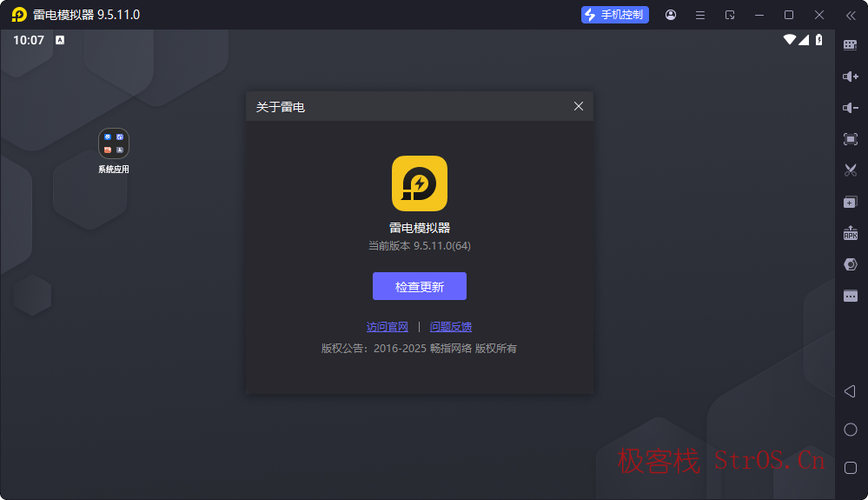The height and width of the screenshot is (500, 868).
Task: Collapse the right sidebar with double chevron
Action: pyautogui.click(x=851, y=15)
